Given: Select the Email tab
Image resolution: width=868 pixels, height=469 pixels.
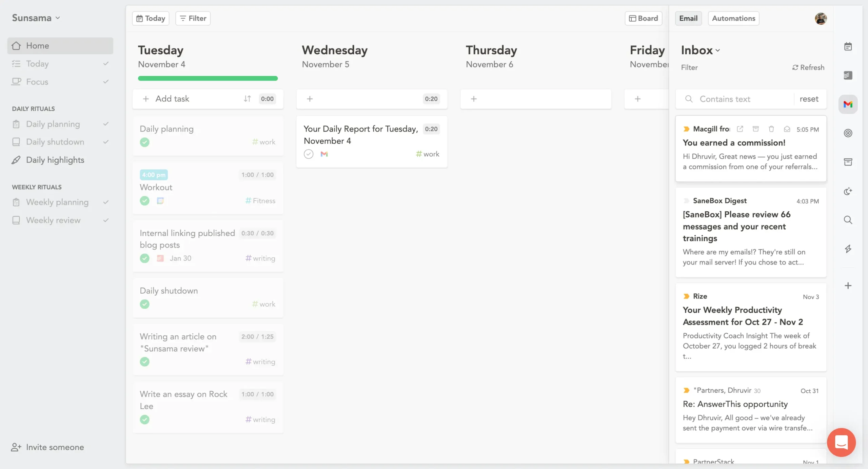Looking at the screenshot, I should click(x=688, y=18).
